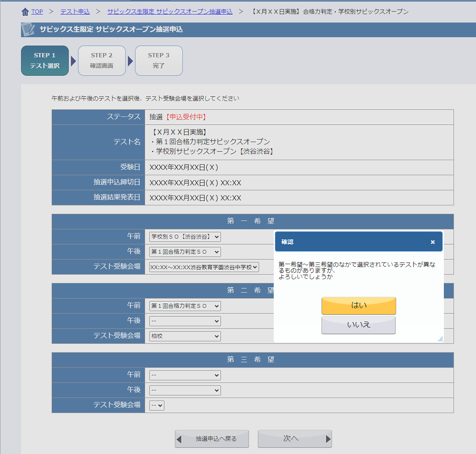Open サピックスオープン抽選申込 breadcrumb link

pos(169,12)
